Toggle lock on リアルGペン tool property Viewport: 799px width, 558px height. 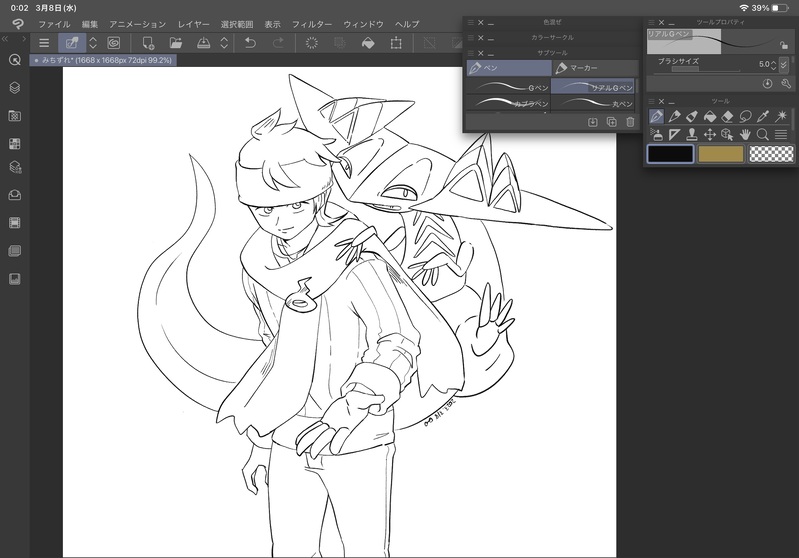click(784, 45)
